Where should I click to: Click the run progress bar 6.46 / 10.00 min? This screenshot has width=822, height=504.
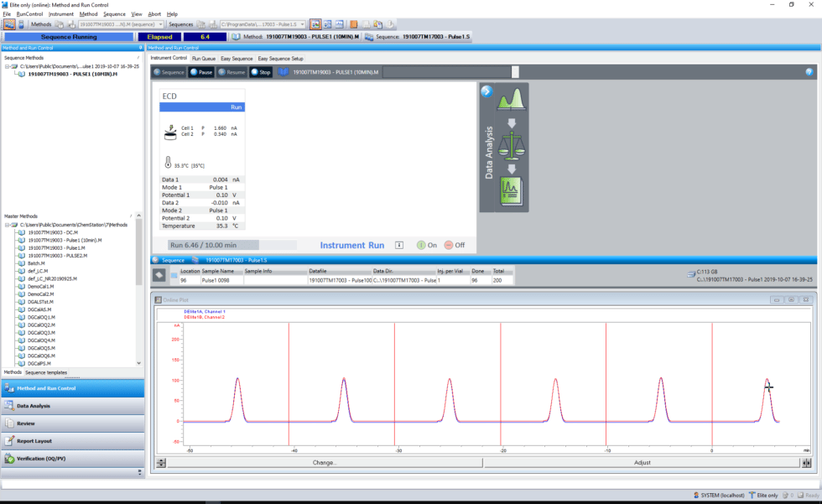tap(232, 245)
